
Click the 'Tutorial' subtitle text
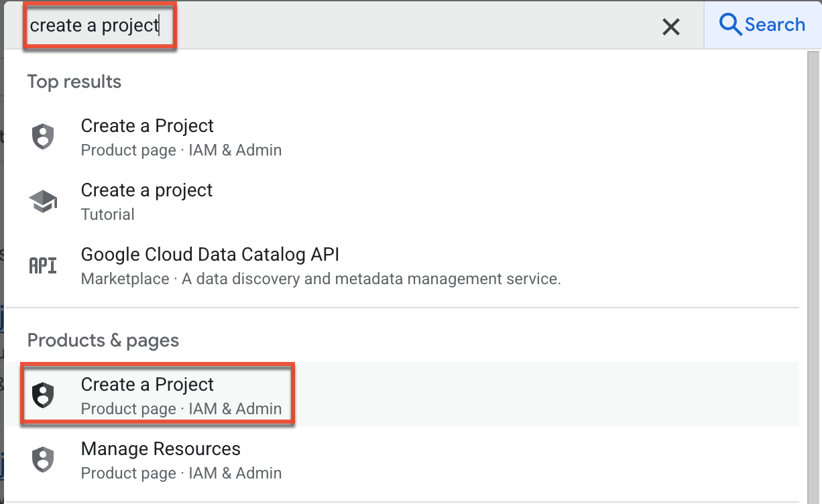click(107, 214)
